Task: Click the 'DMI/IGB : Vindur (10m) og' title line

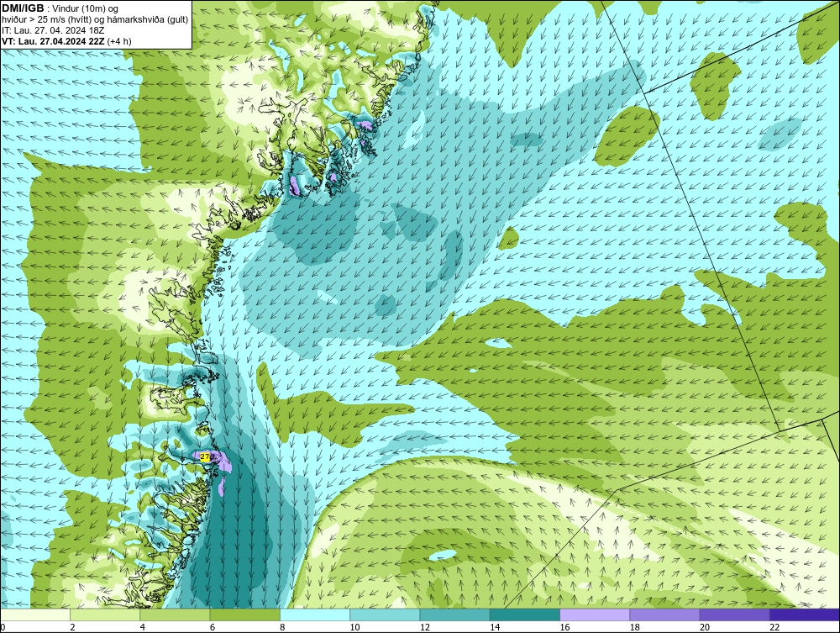Action: tap(60, 8)
